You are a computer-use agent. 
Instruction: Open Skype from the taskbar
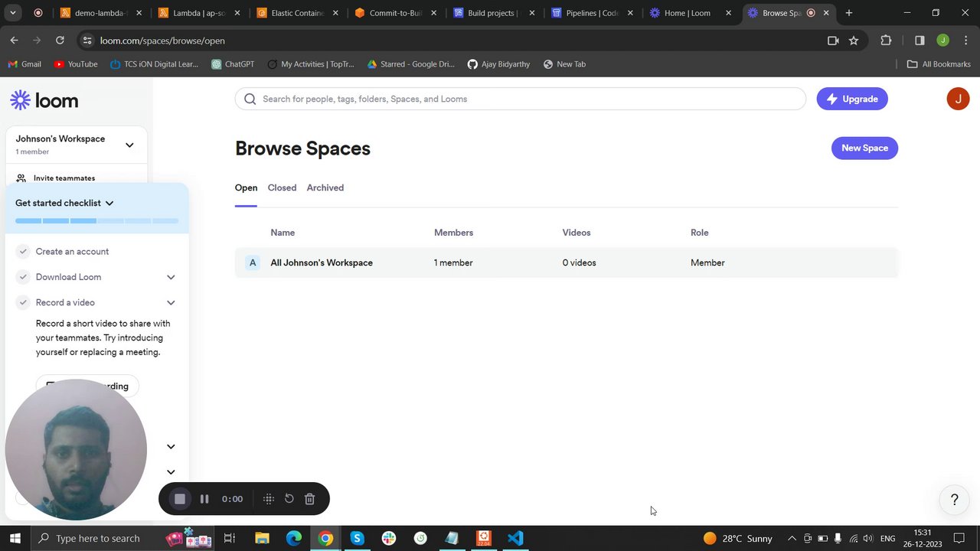point(357,538)
